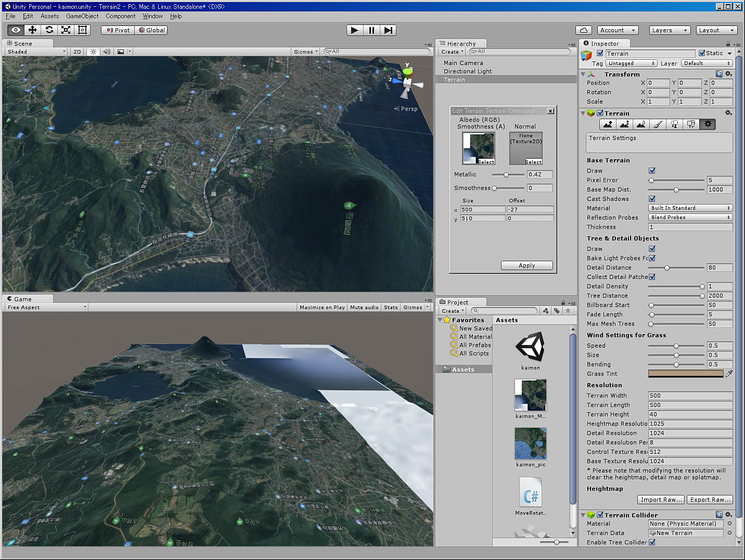Viewport: 745px width, 560px height.
Task: Click the scene orientation gizmo
Action: (x=407, y=82)
